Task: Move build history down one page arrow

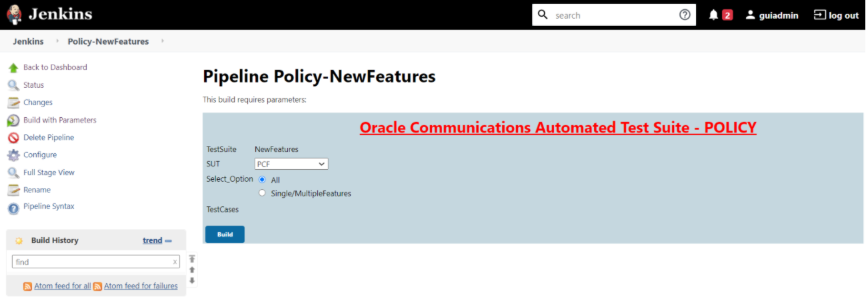Action: pos(192,280)
